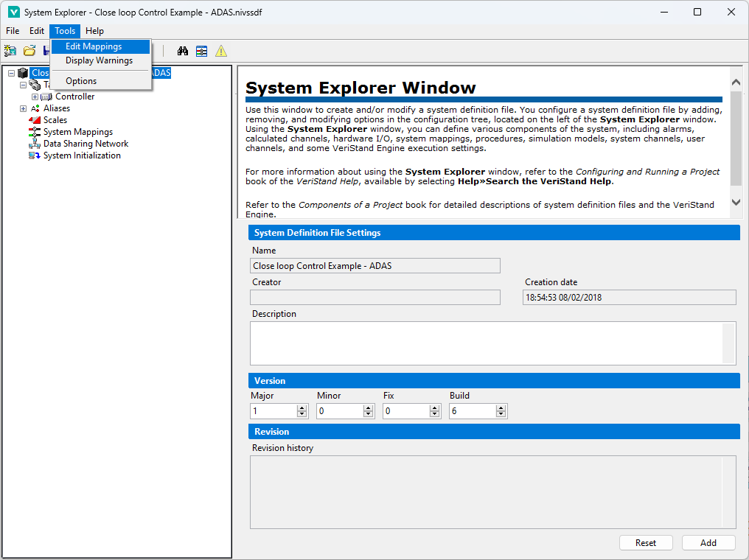Click the Major version value field
Viewport: 749px width, 560px height.
pos(274,411)
